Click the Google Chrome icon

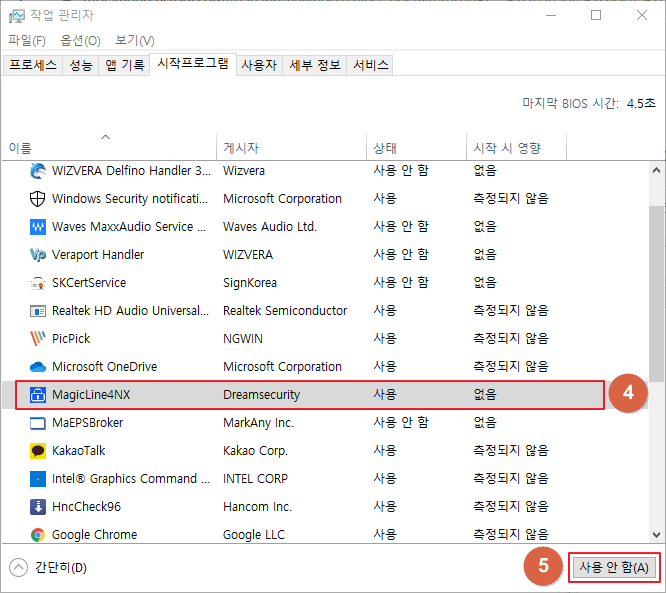click(38, 535)
